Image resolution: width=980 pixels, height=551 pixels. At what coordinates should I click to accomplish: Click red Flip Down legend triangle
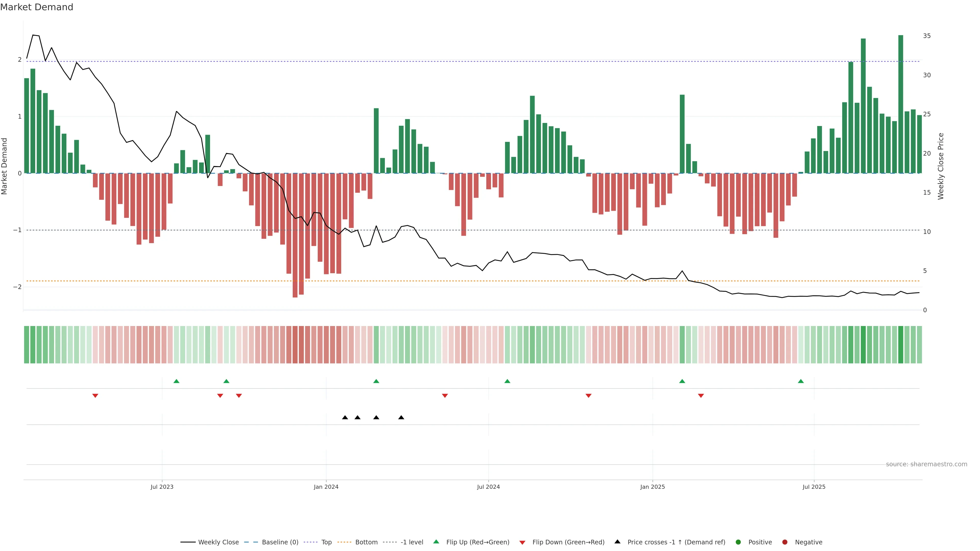point(522,543)
